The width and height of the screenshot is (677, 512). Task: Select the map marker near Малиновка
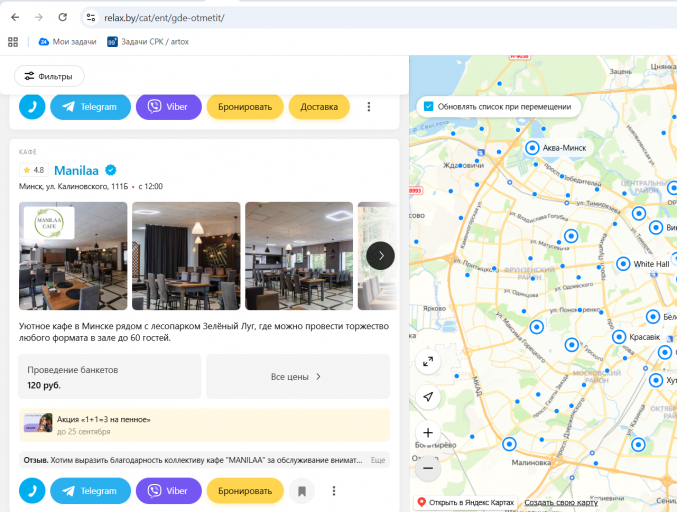[509, 444]
